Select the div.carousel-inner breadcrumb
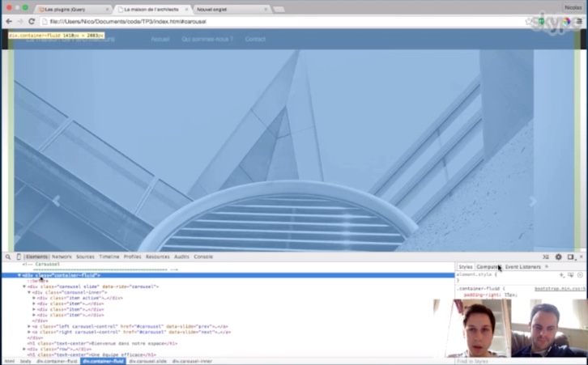This screenshot has width=588, height=365. coord(192,361)
